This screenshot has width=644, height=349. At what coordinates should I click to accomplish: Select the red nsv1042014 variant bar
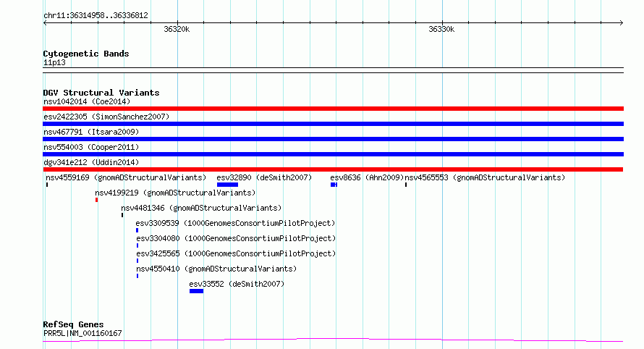[333, 109]
